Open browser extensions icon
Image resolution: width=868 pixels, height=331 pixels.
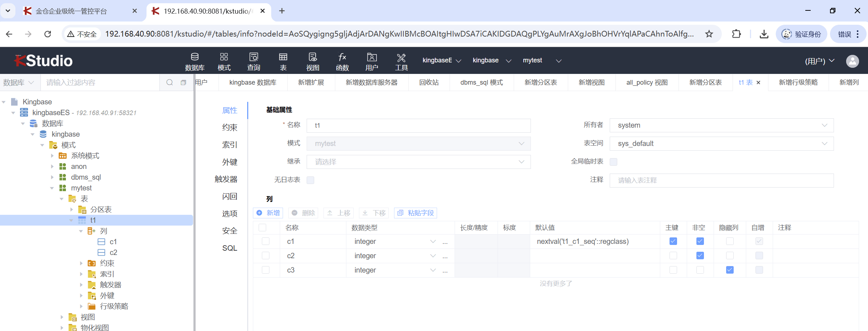click(736, 34)
